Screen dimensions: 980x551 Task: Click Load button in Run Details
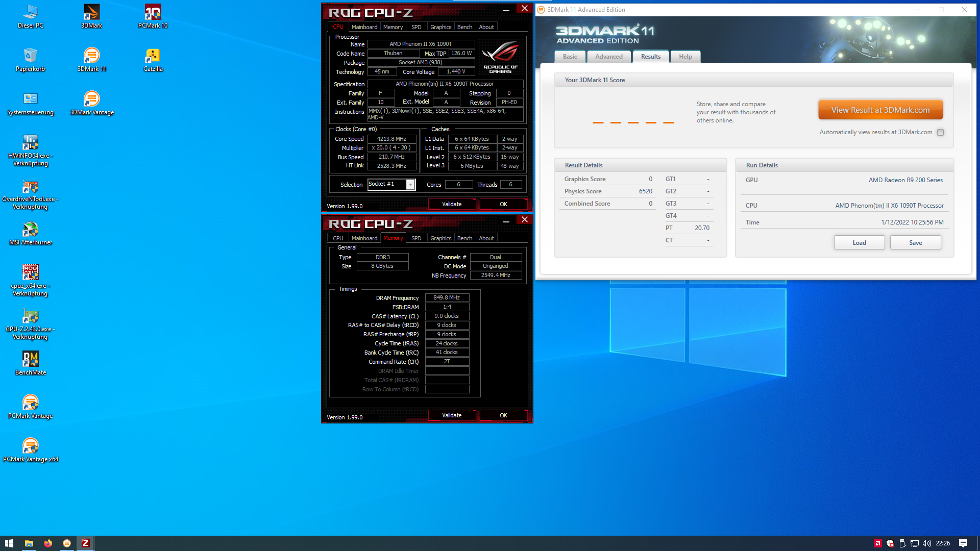(860, 243)
